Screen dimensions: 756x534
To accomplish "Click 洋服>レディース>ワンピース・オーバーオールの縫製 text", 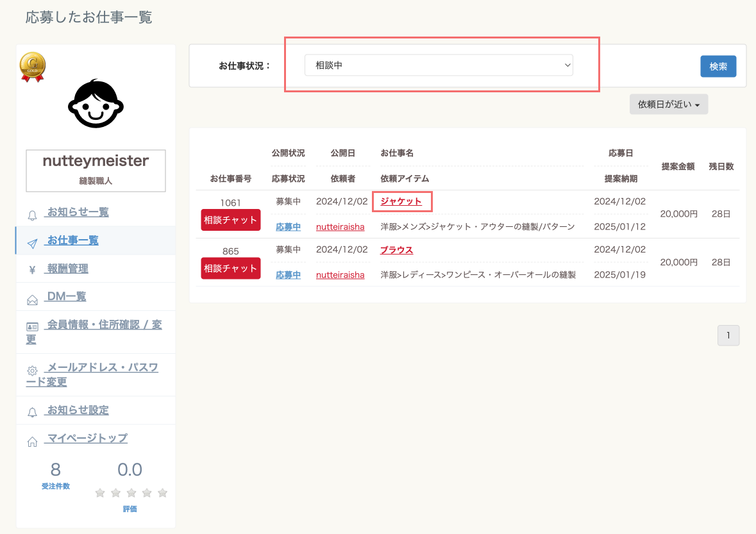I will point(478,275).
